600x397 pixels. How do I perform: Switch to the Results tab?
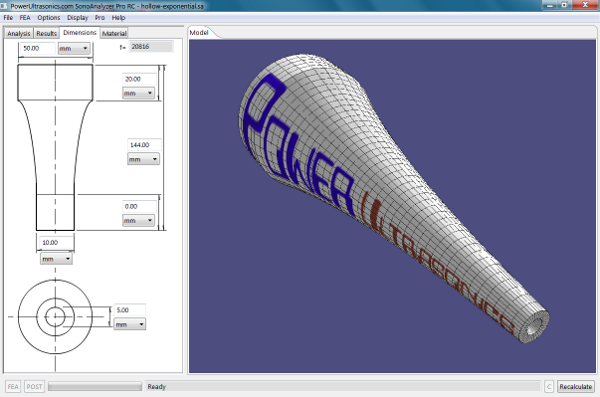pyautogui.click(x=46, y=33)
